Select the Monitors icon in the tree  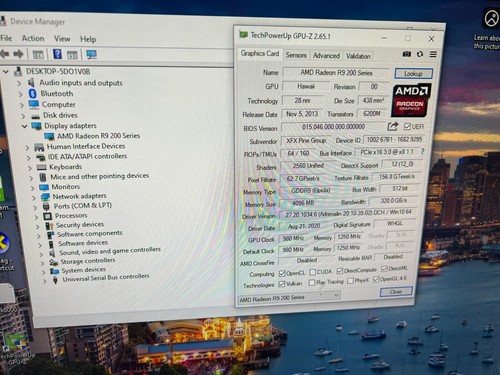click(x=44, y=187)
